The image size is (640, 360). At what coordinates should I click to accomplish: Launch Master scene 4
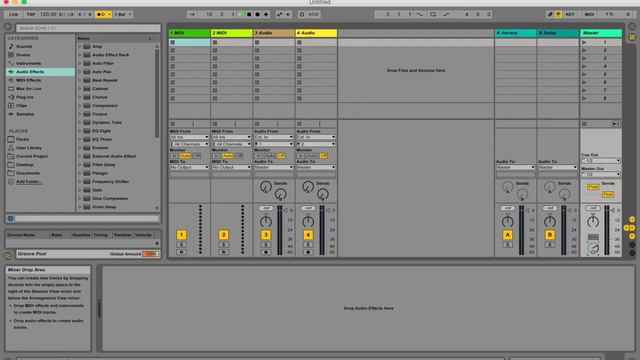pos(584,67)
